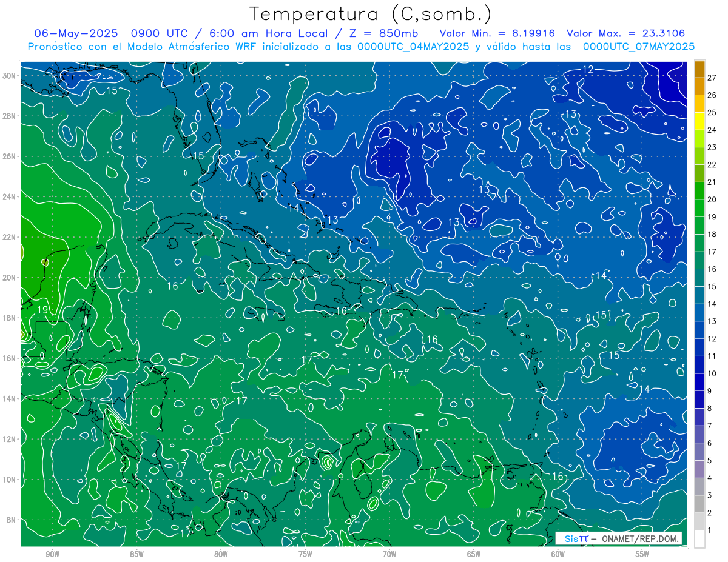
Task: Click the 18 label on the color scale
Action: (712, 234)
